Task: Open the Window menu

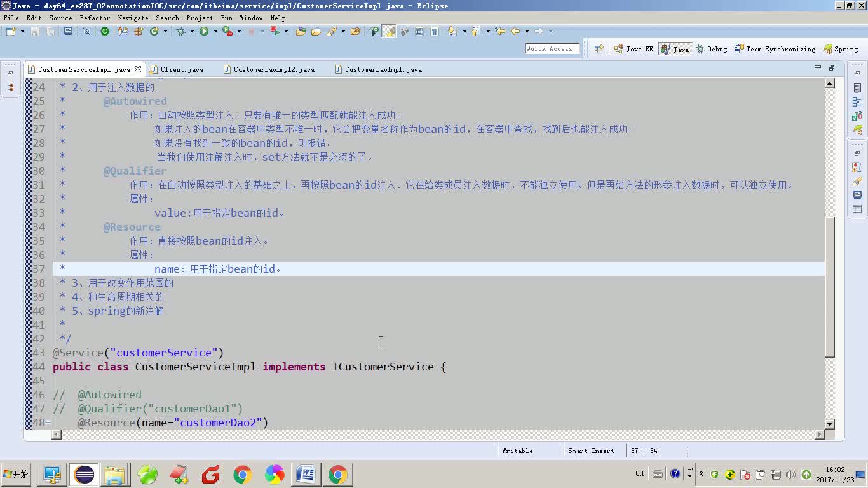Action: 251,18
